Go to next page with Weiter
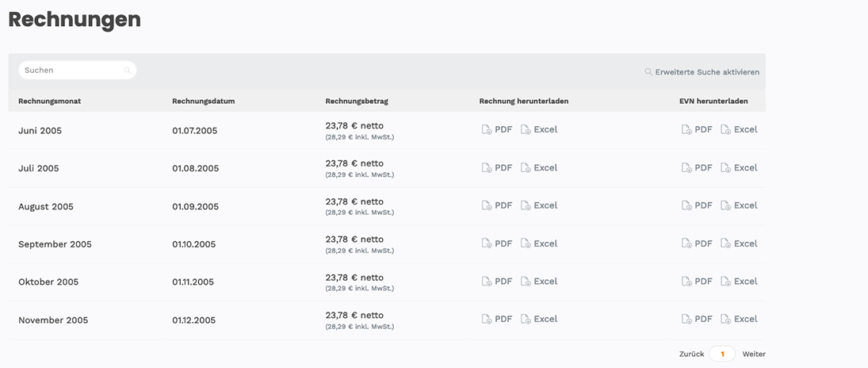The image size is (868, 368). click(x=754, y=355)
